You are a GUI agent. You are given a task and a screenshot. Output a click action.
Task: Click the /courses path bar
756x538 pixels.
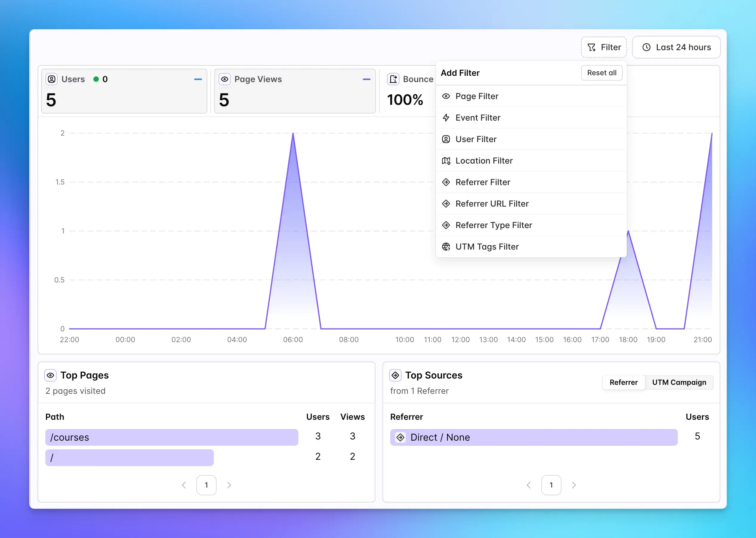pyautogui.click(x=172, y=437)
